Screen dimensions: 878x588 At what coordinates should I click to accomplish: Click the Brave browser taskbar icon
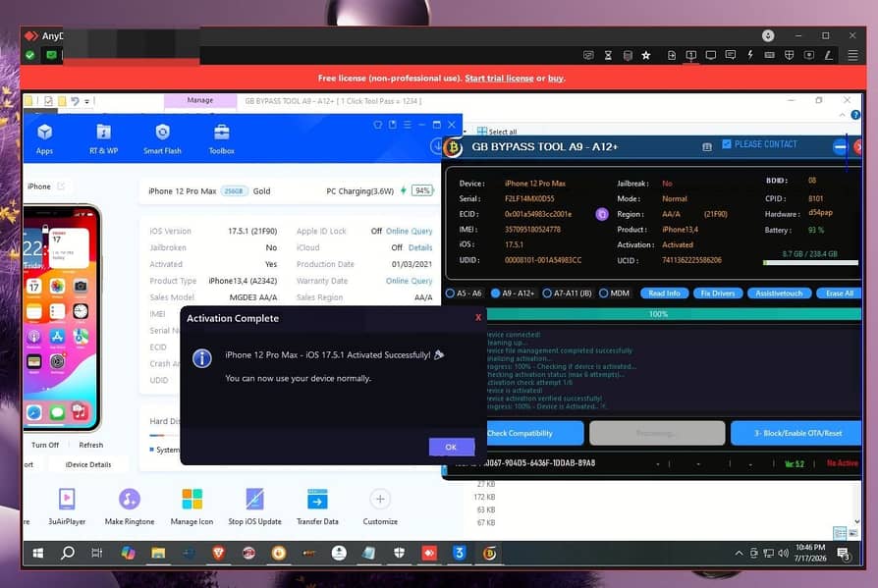[x=218, y=554]
